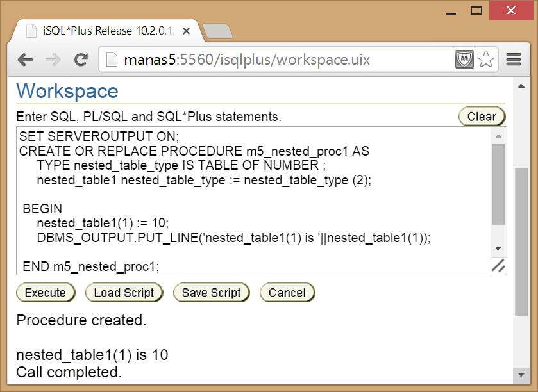Screen dimensions: 538x392
Task: Clear the workspace with Clear button
Action: point(482,117)
